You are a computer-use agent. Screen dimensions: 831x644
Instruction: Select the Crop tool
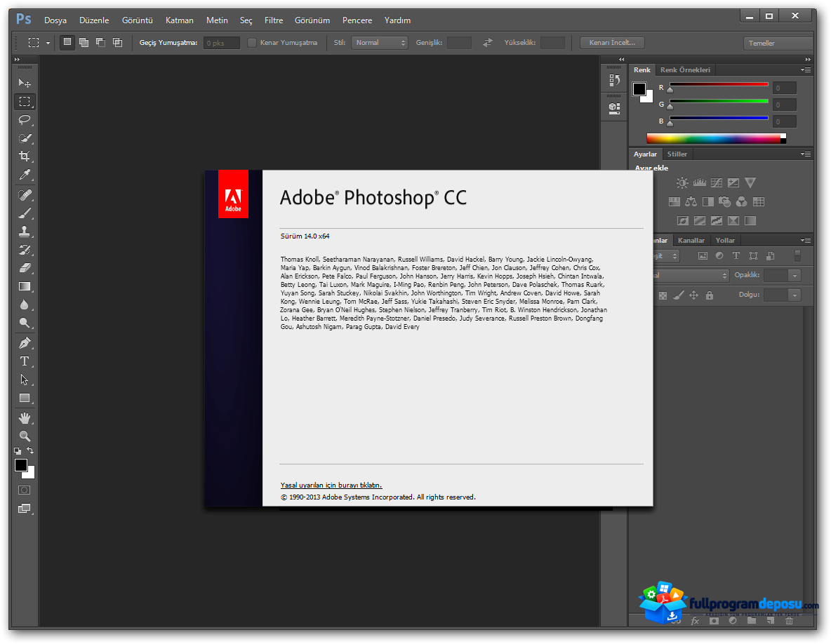tap(25, 156)
